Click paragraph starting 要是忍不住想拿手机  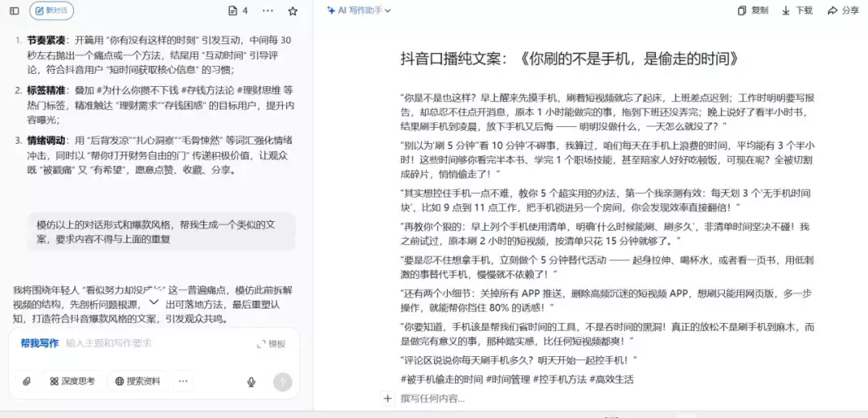coord(608,268)
